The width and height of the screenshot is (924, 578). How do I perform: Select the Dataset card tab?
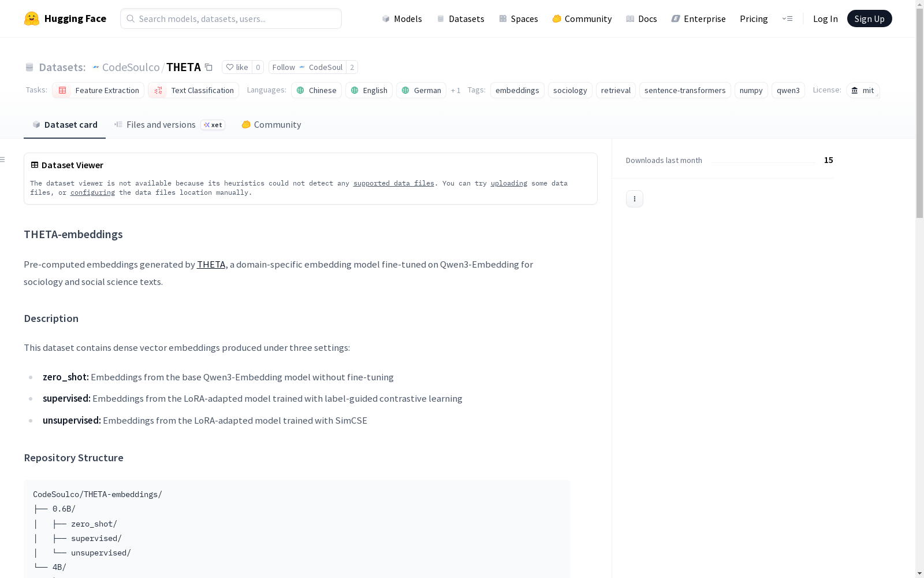tap(65, 124)
